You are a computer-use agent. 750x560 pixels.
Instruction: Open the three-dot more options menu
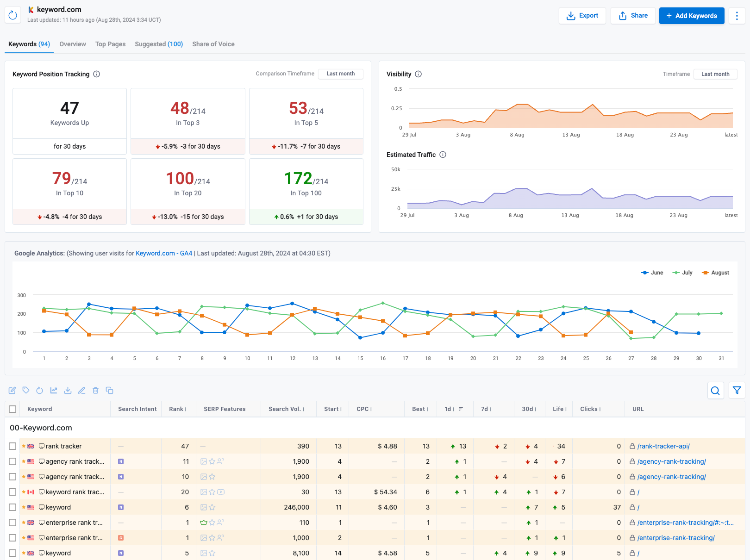click(x=737, y=16)
